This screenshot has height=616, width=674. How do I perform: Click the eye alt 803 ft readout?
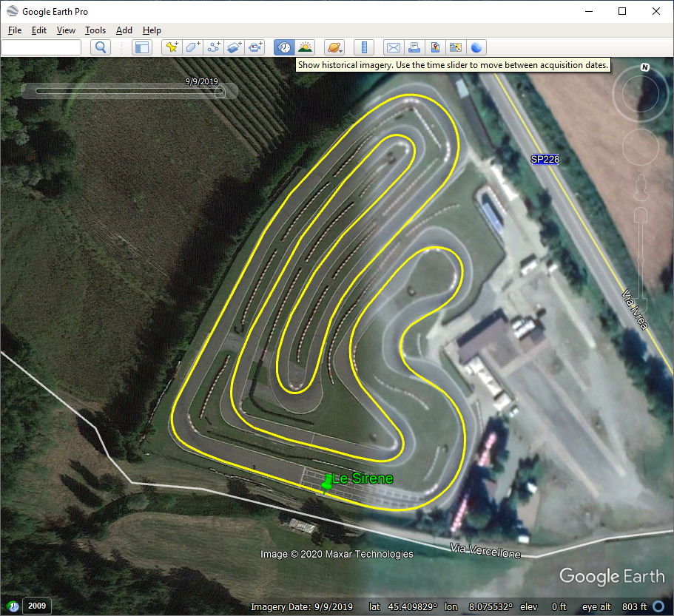(614, 606)
